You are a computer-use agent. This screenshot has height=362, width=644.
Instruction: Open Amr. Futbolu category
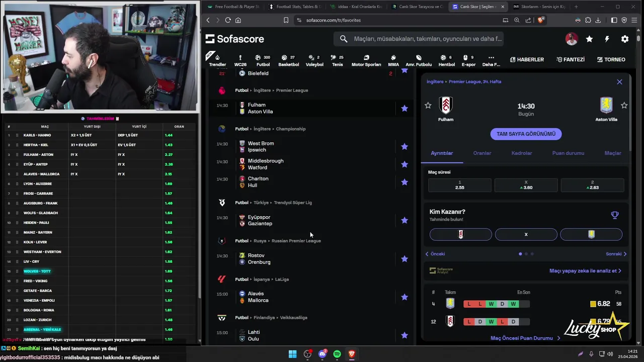pyautogui.click(x=419, y=60)
